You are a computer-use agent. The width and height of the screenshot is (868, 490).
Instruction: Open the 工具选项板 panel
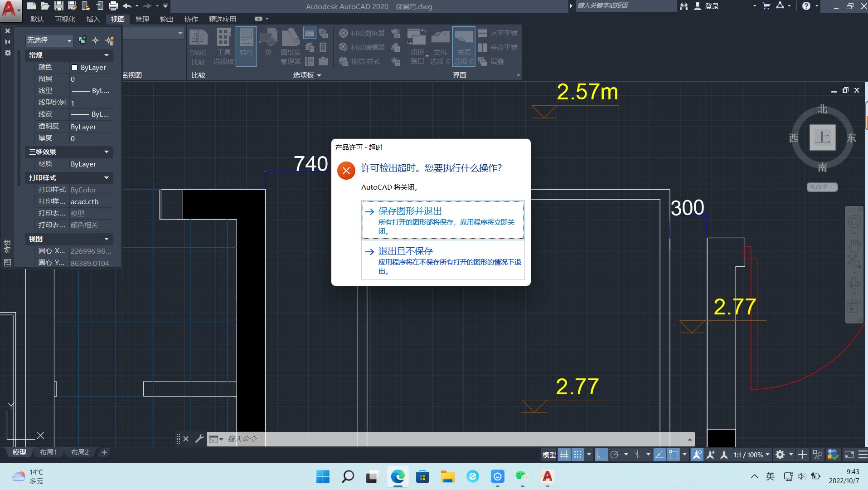223,45
